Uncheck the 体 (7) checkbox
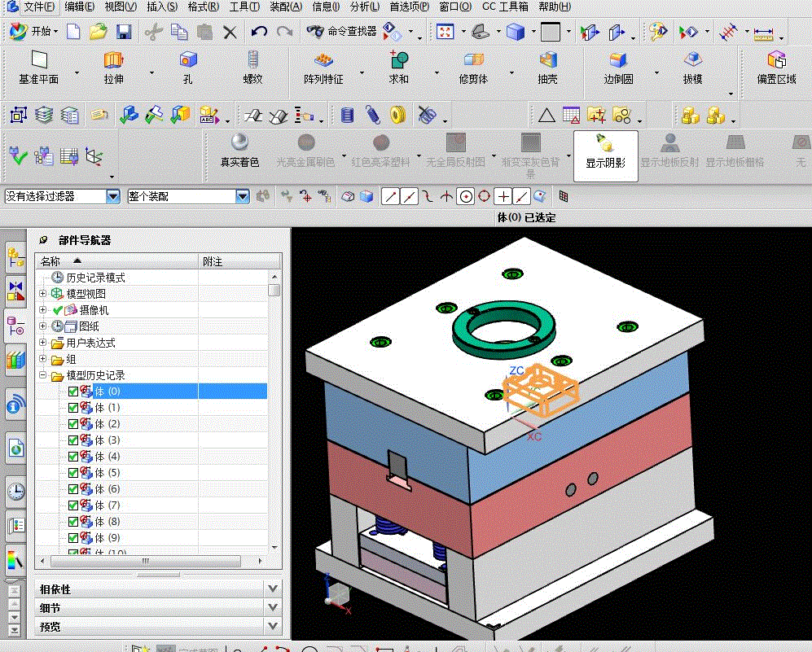The height and width of the screenshot is (652, 812). (x=73, y=505)
